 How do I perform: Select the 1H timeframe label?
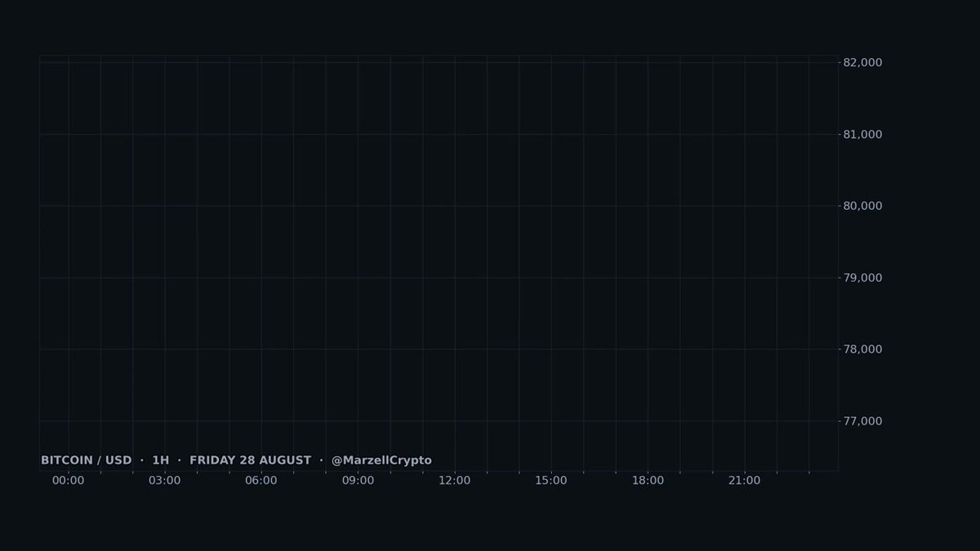[160, 460]
